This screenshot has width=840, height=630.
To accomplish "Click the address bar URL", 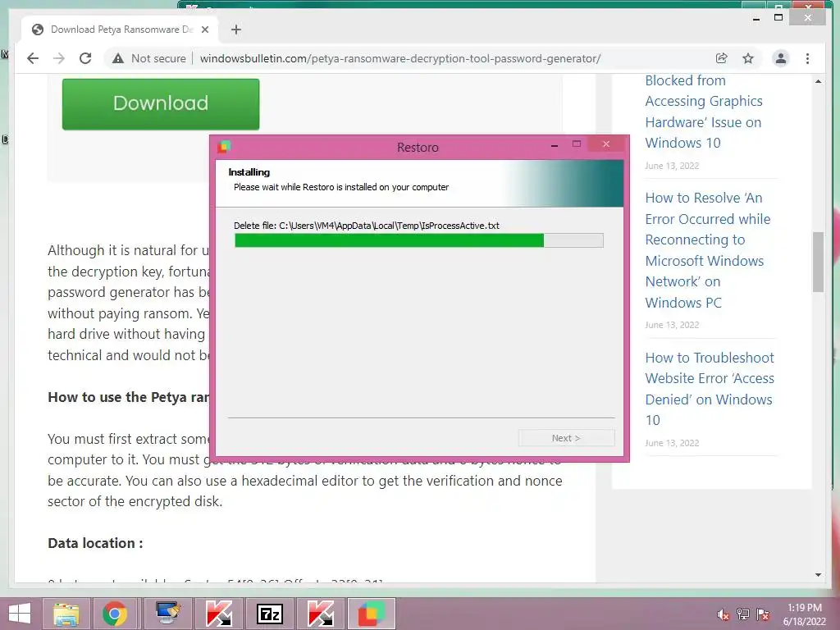I will [x=400, y=58].
